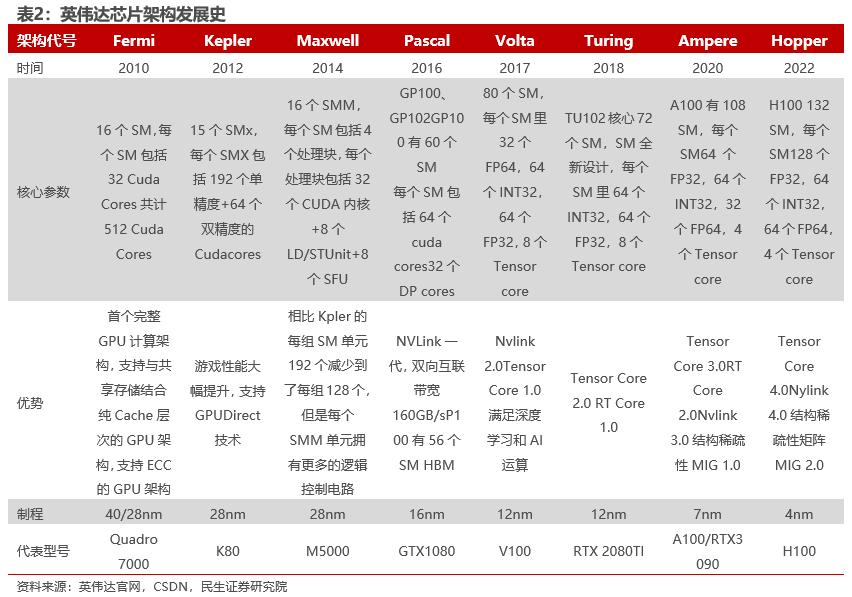This screenshot has width=852, height=597.
Task: Click the Fermi column header
Action: [134, 40]
